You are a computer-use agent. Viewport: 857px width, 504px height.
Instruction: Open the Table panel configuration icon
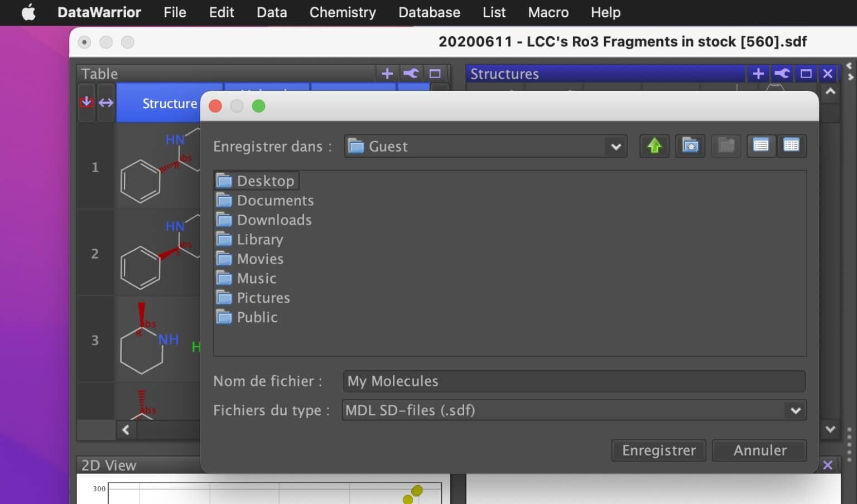click(x=411, y=74)
